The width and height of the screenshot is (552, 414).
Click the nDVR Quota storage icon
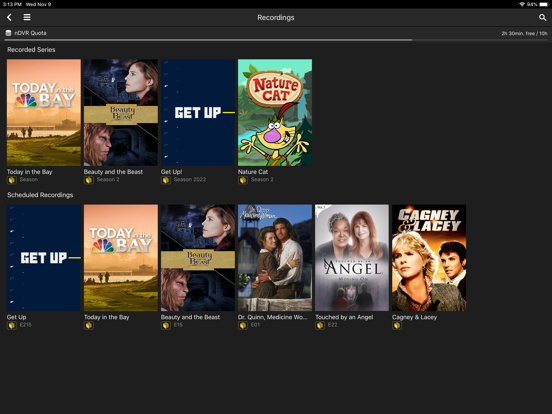click(8, 33)
